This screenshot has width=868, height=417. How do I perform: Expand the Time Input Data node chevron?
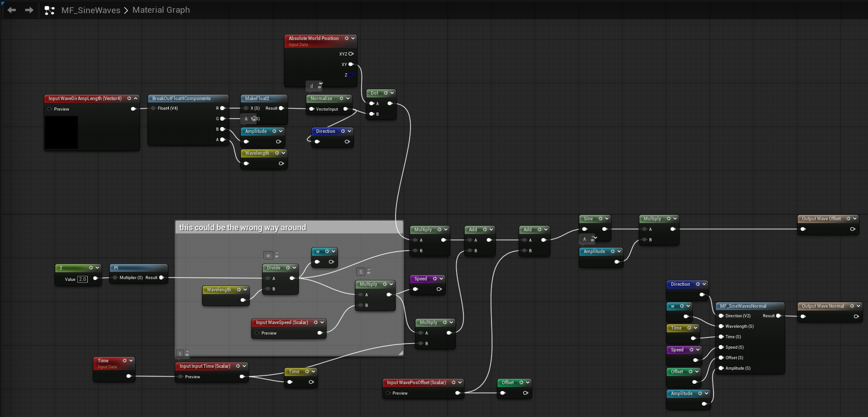coord(131,361)
